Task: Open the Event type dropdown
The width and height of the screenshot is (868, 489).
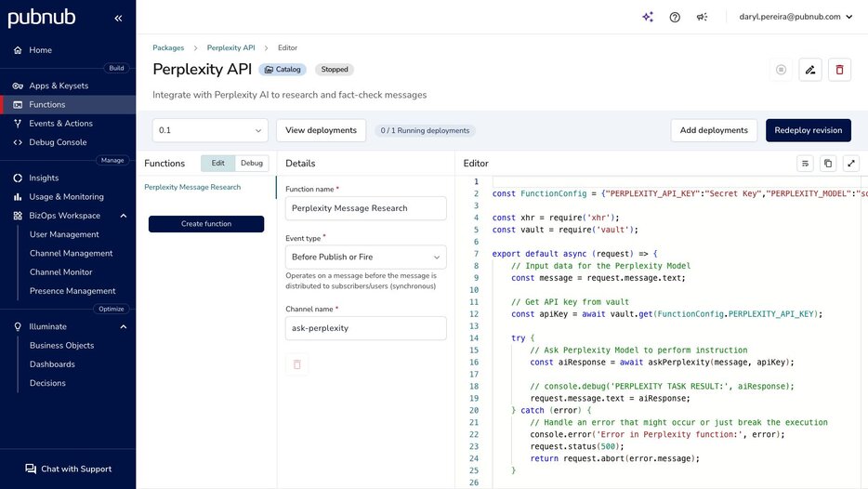Action: tap(365, 257)
